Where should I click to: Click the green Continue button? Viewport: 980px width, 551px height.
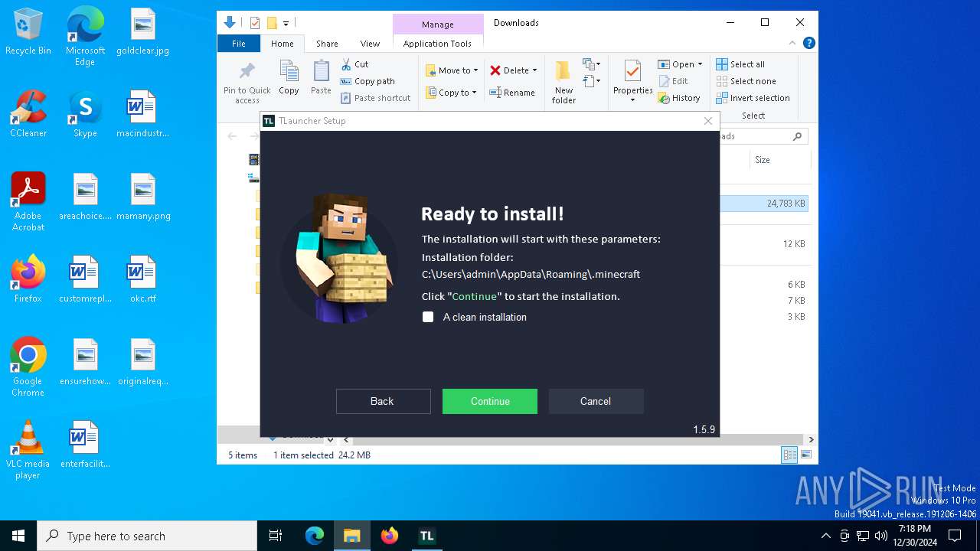[490, 401]
